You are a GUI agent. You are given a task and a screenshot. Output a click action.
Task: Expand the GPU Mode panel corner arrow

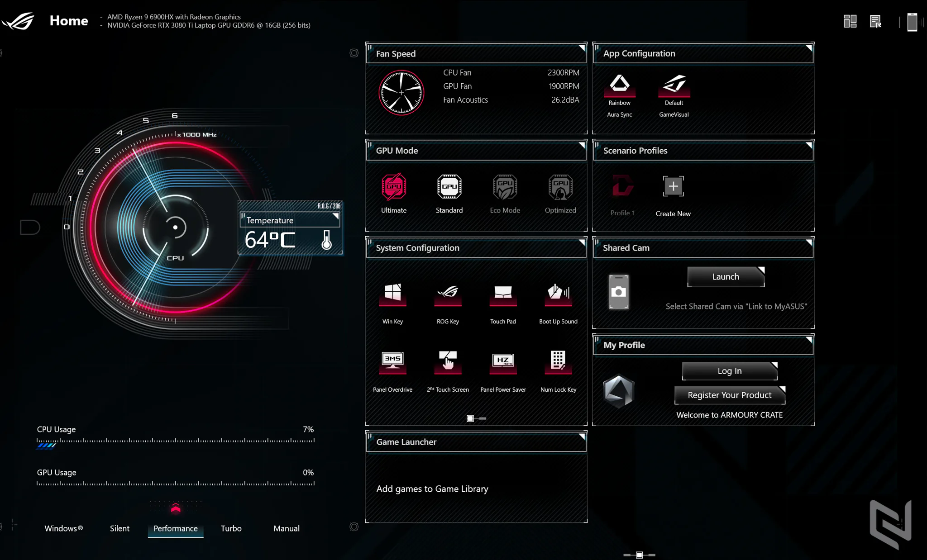click(582, 145)
